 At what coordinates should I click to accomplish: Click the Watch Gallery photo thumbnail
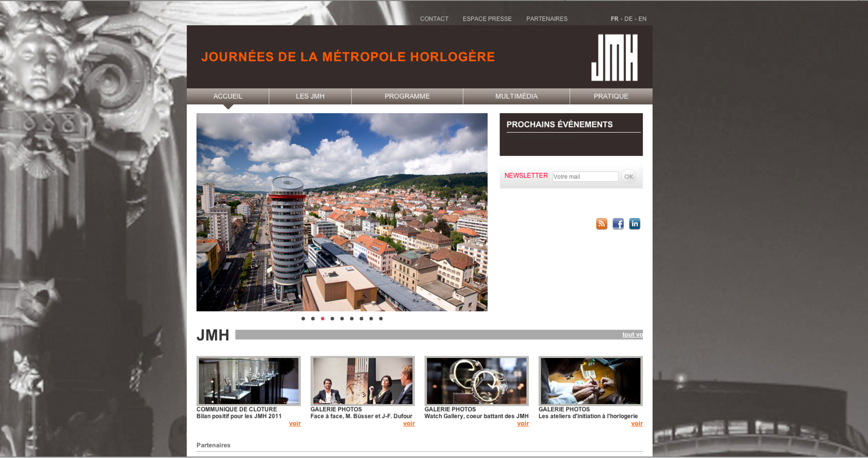[x=476, y=381]
